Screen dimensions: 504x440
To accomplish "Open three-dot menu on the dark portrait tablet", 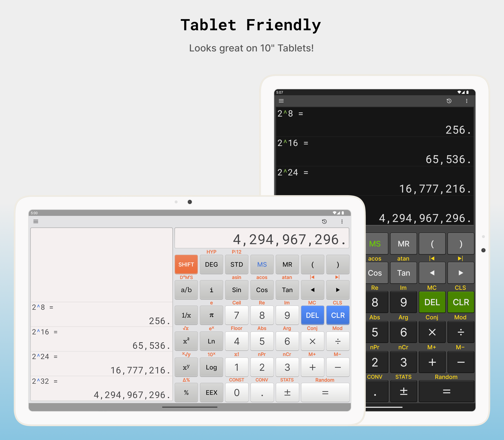I will [x=467, y=101].
